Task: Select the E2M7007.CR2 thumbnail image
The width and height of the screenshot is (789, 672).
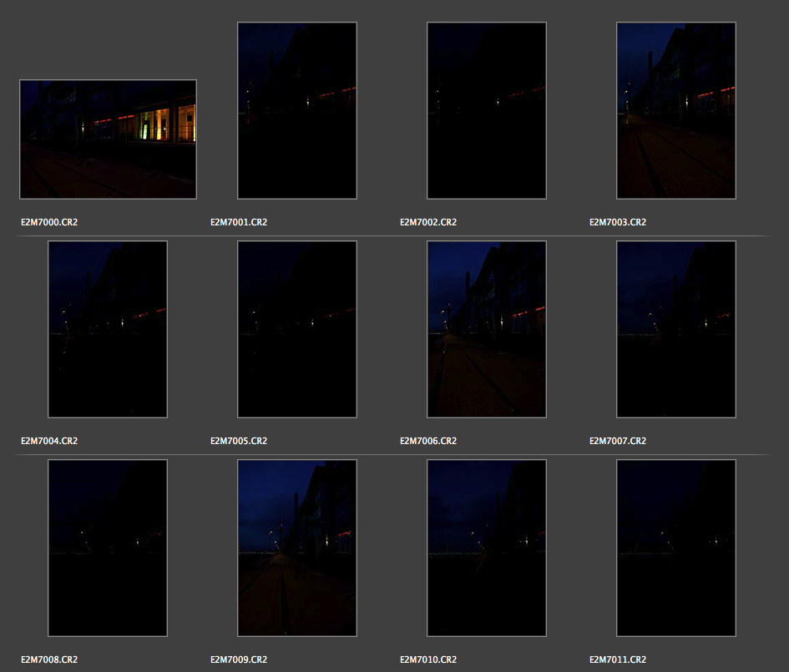Action: [676, 329]
